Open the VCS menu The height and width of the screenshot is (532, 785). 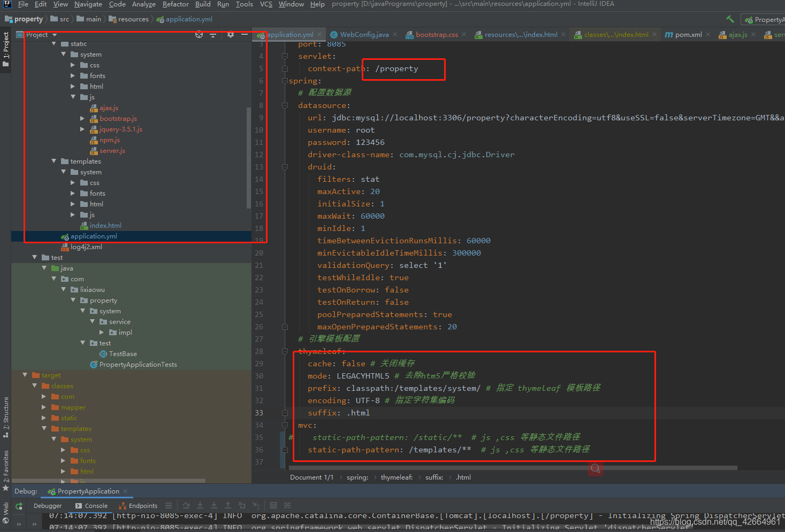(266, 4)
